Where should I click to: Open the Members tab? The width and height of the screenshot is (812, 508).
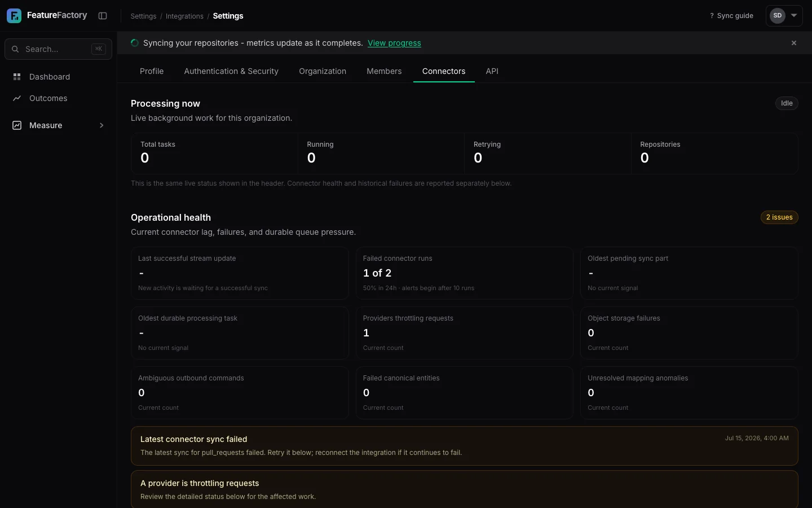(x=384, y=71)
